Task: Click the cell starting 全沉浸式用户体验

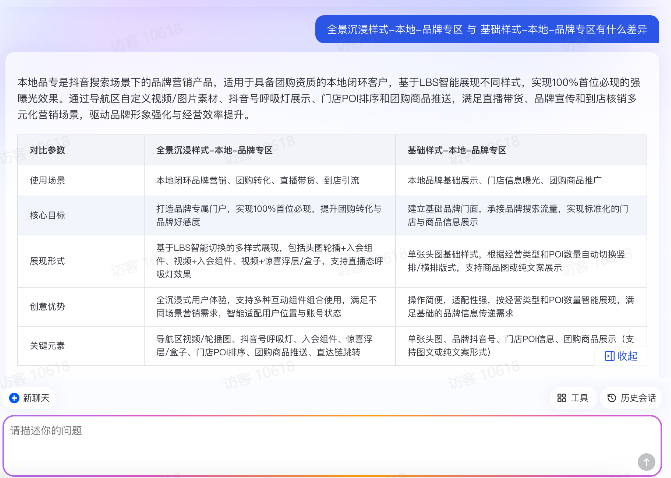Action: pos(270,307)
